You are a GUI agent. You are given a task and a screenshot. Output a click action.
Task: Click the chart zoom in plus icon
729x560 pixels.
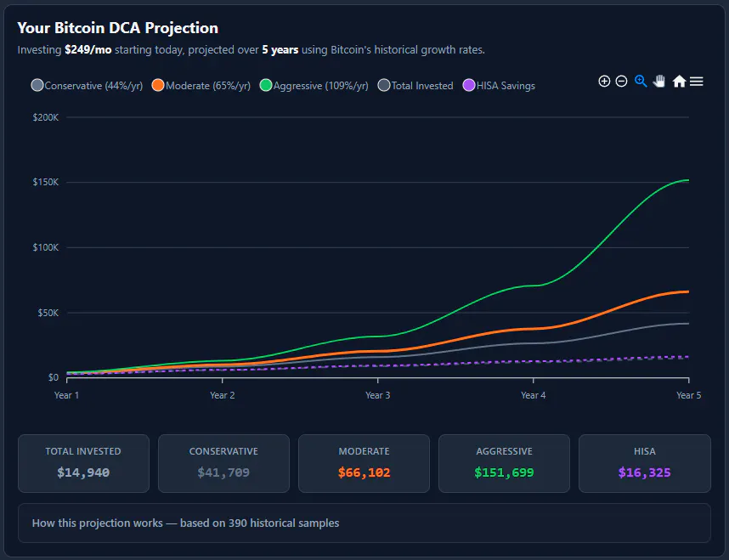[604, 82]
